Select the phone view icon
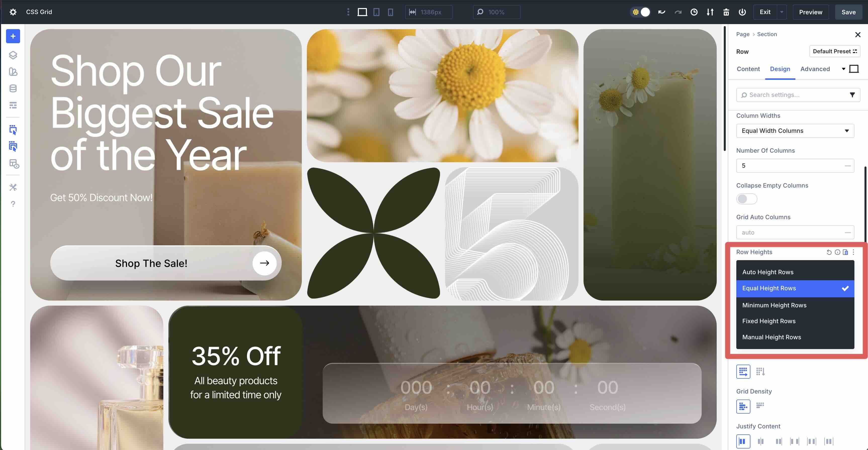Image resolution: width=868 pixels, height=450 pixels. pos(390,12)
